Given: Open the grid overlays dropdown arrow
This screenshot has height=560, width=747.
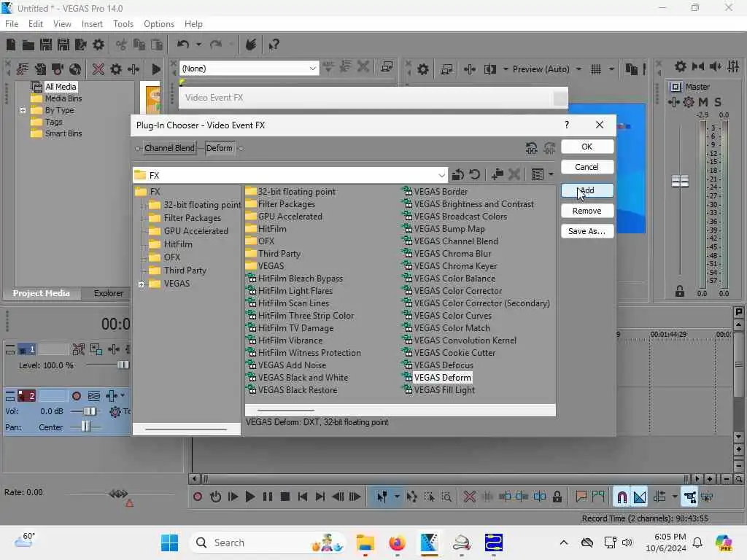Looking at the screenshot, I should click(611, 69).
